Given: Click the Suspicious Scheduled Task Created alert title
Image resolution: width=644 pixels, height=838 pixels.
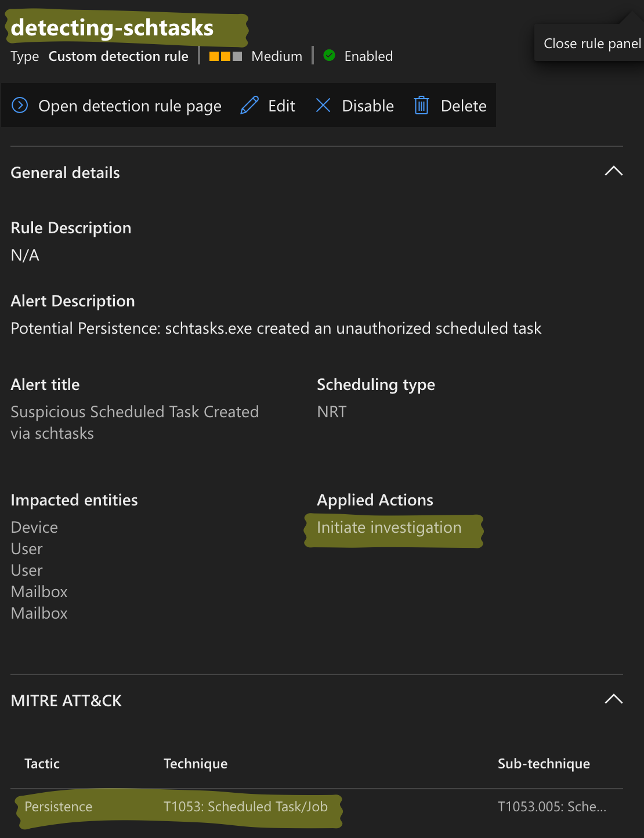Looking at the screenshot, I should click(x=135, y=422).
